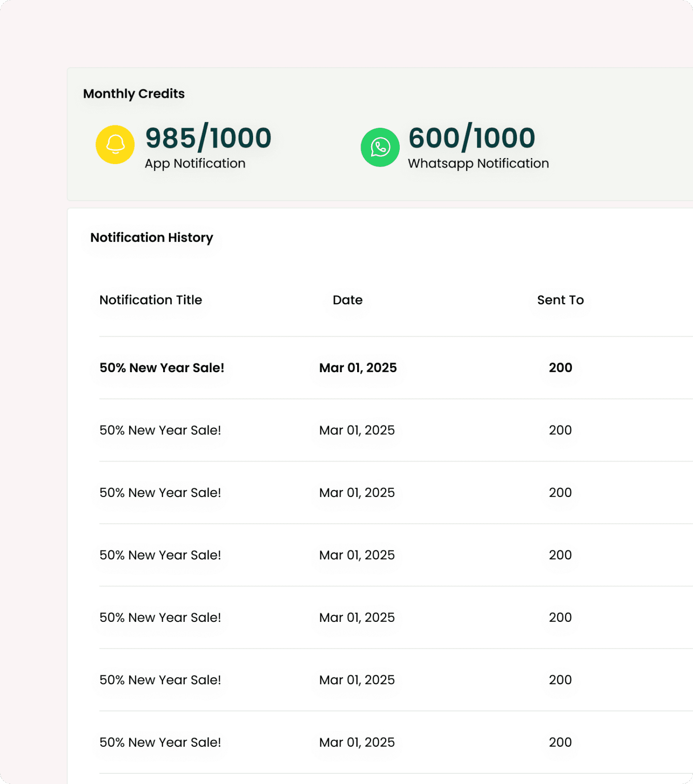Click the yellow bell App Notification icon
693x784 pixels.
(115, 145)
